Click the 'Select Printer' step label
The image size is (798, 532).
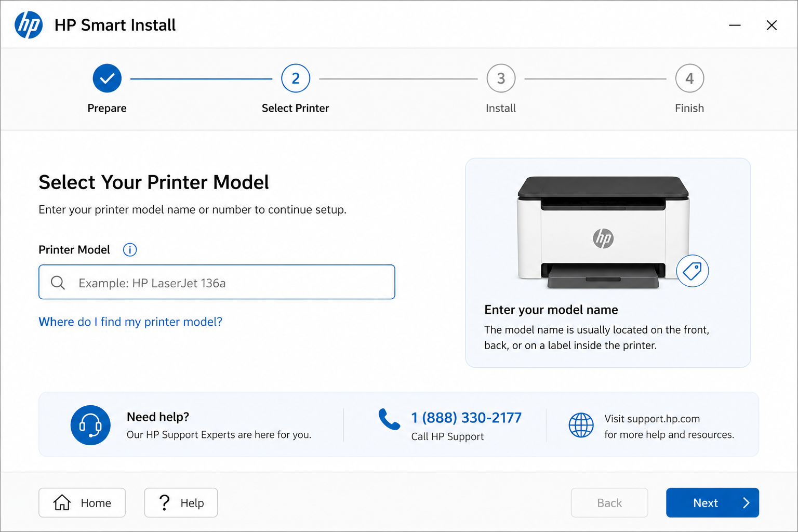pyautogui.click(x=296, y=108)
